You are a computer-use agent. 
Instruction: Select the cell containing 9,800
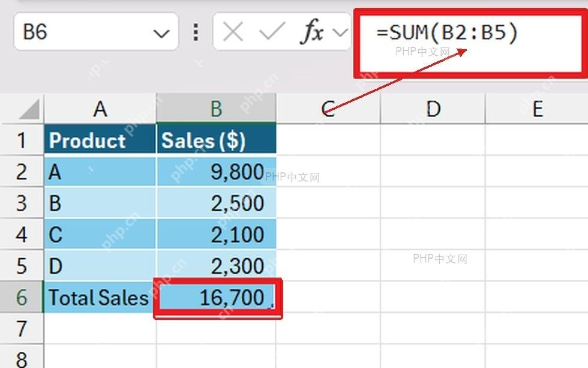click(217, 172)
